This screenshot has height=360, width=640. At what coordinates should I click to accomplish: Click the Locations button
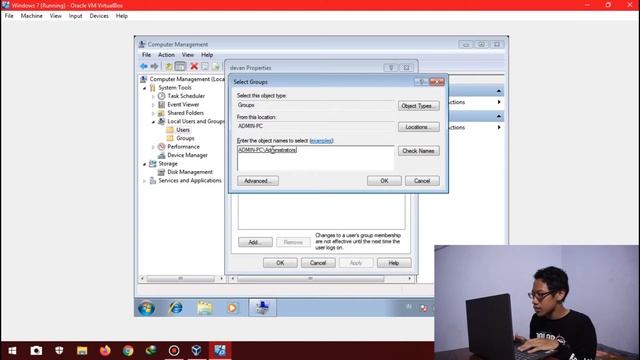(419, 127)
